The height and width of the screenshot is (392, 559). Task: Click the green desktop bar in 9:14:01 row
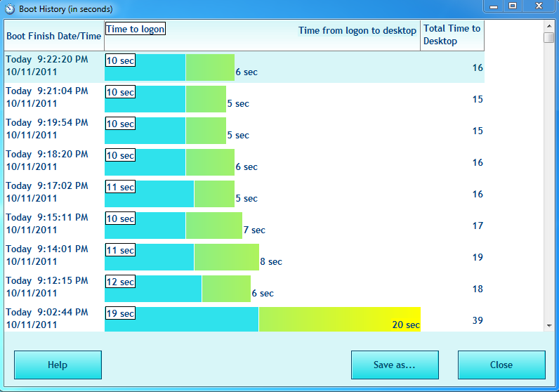click(227, 257)
